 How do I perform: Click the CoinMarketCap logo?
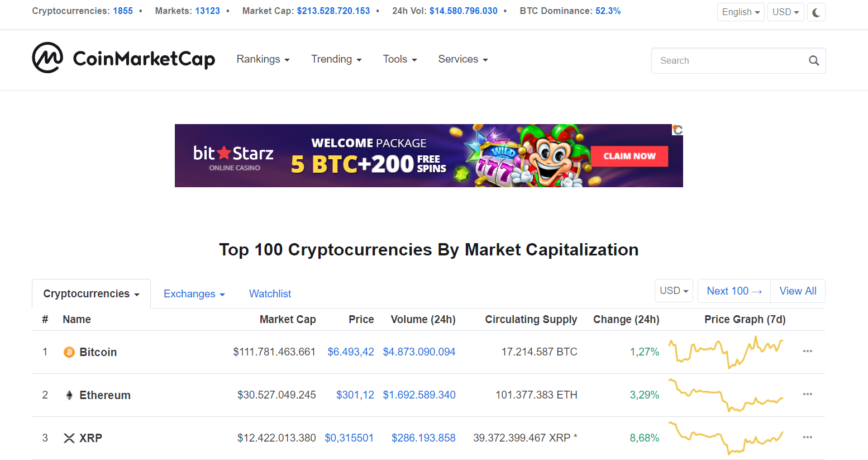(123, 58)
